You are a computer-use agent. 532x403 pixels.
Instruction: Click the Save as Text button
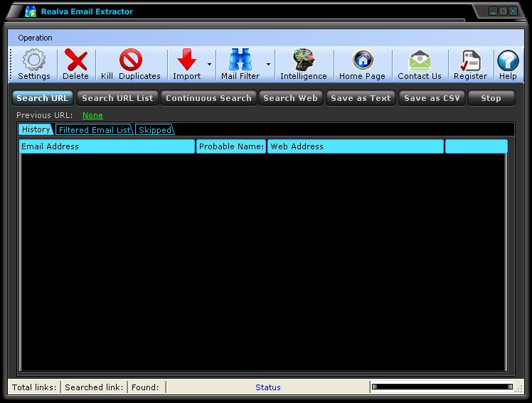pyautogui.click(x=361, y=98)
